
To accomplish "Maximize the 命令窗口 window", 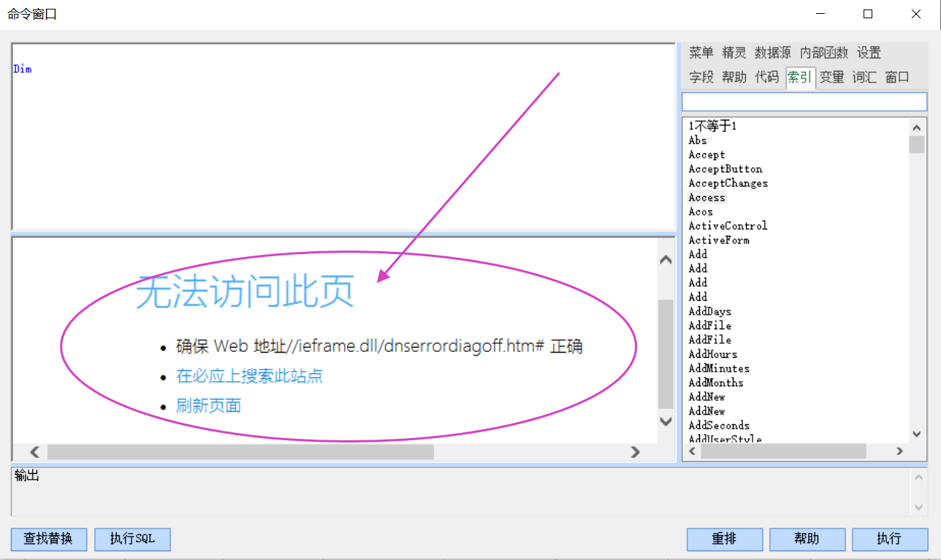I will tap(868, 14).
